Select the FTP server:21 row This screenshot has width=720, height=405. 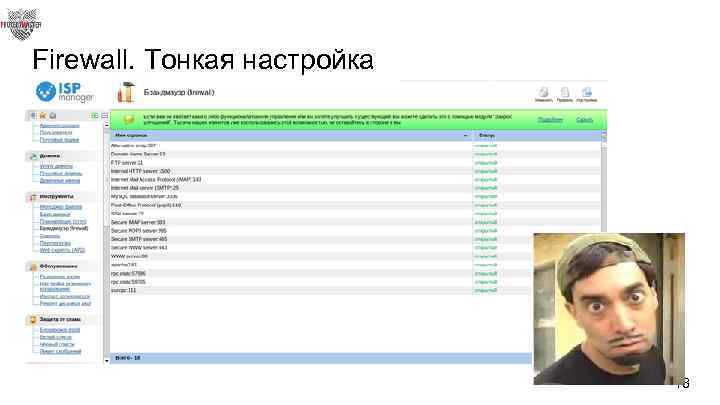pos(355,163)
